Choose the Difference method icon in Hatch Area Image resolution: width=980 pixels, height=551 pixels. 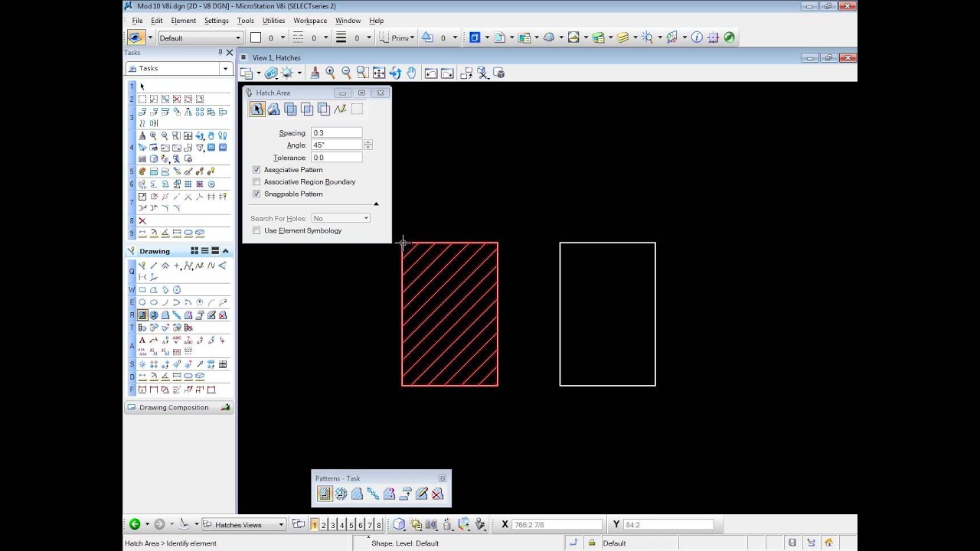point(323,109)
